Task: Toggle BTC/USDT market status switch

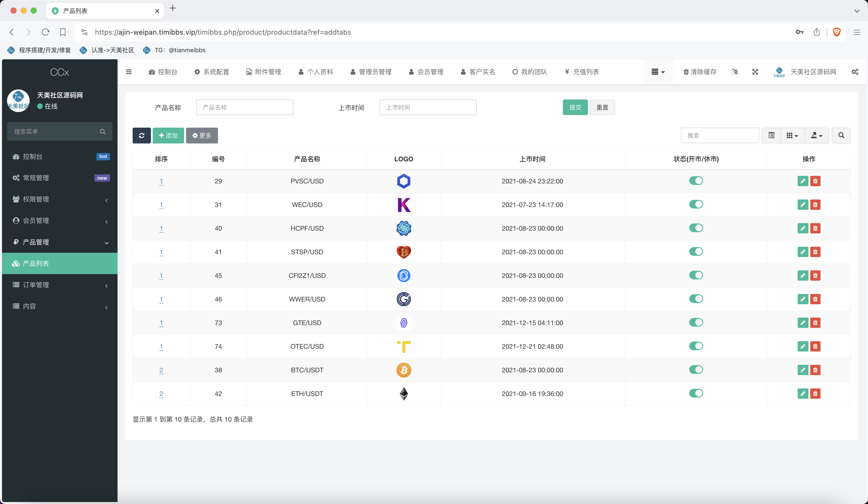Action: tap(696, 369)
